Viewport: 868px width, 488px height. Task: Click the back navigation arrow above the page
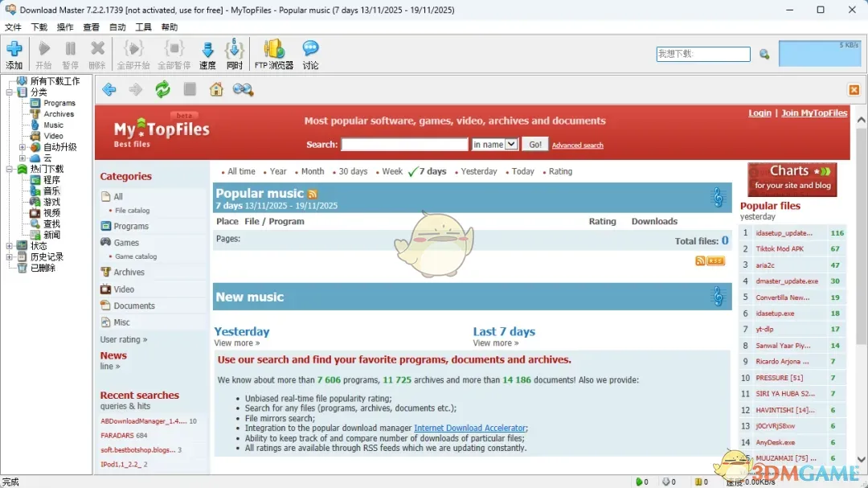click(109, 90)
